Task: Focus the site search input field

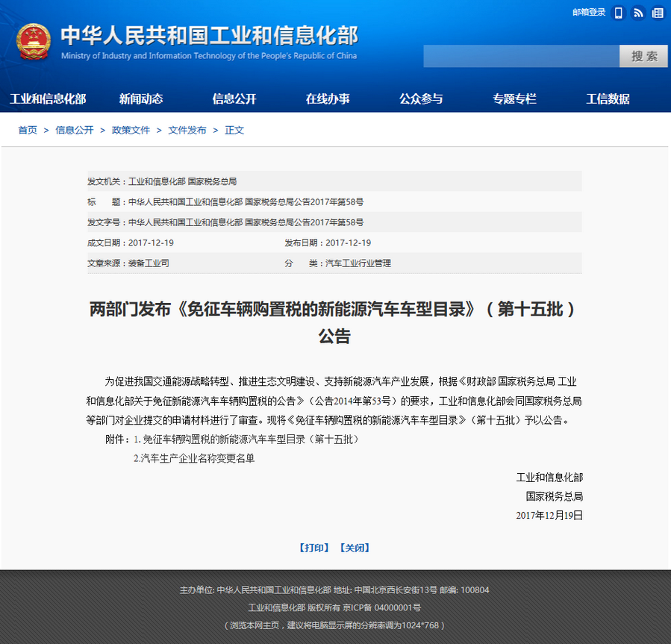Action: point(521,56)
